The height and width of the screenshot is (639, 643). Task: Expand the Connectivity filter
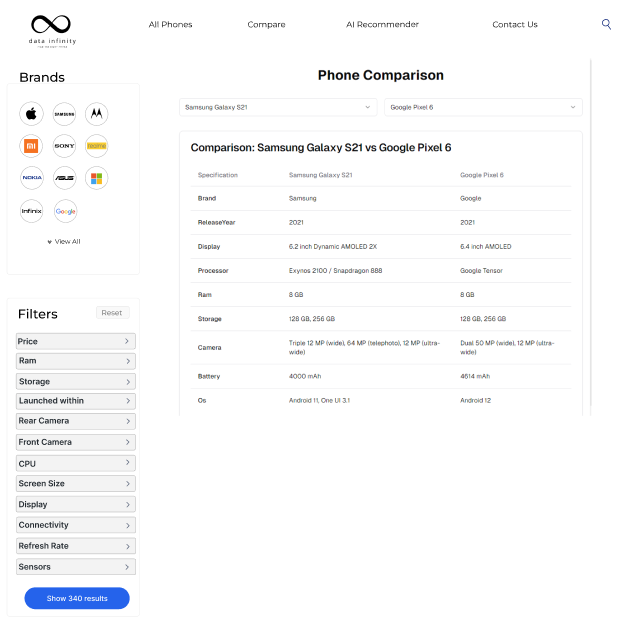pos(76,525)
